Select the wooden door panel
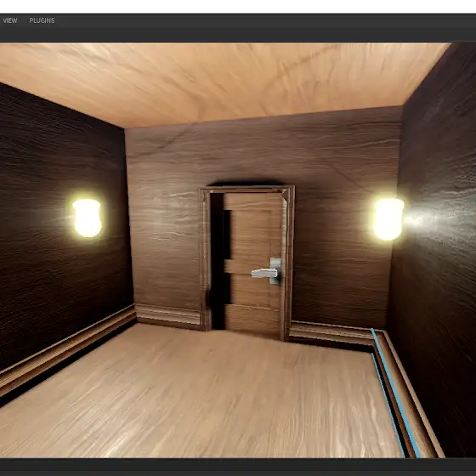This screenshot has height=476, width=476. pos(253,264)
